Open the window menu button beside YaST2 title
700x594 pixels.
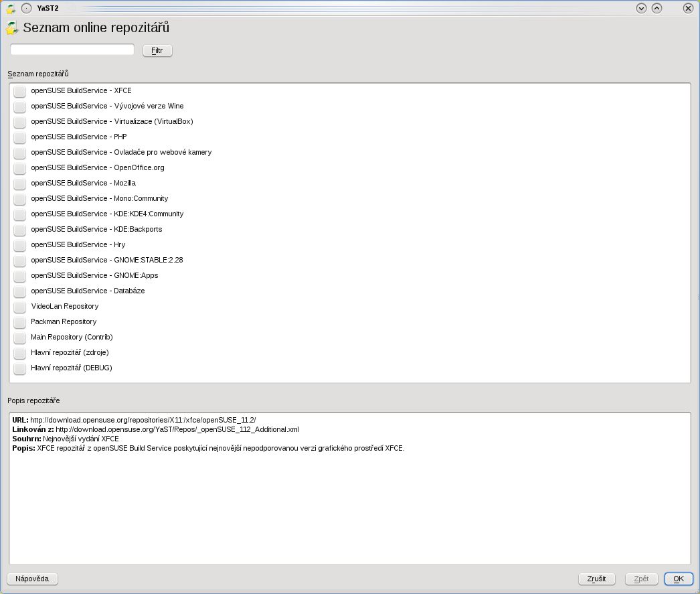click(26, 8)
